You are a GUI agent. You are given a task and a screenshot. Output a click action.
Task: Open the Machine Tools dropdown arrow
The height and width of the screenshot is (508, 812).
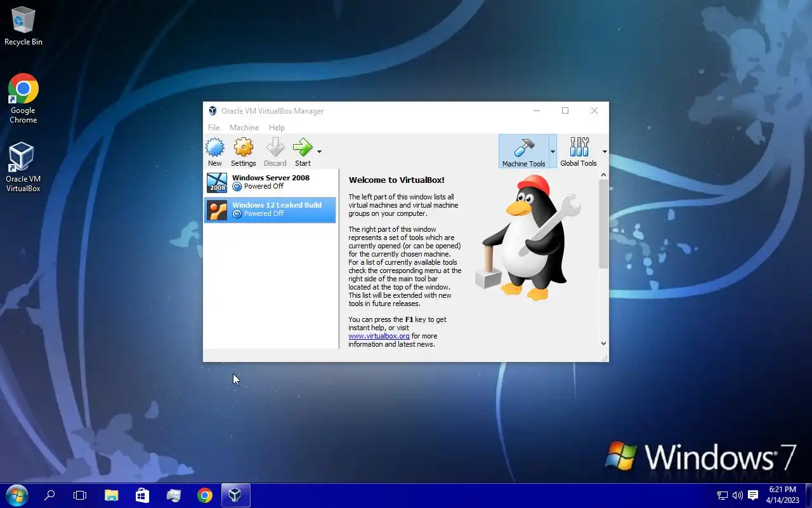tap(553, 151)
